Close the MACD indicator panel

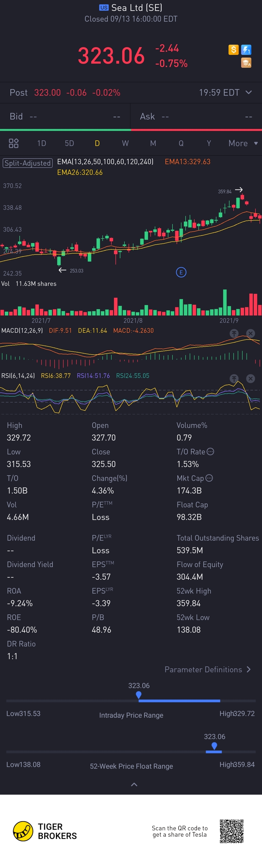[x=251, y=333]
